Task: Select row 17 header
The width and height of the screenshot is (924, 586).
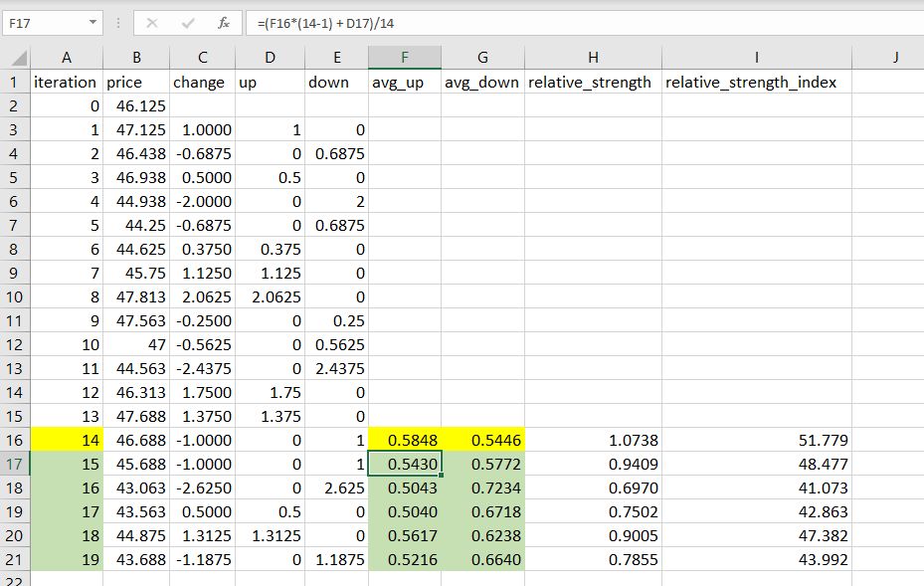Action: click(x=14, y=464)
